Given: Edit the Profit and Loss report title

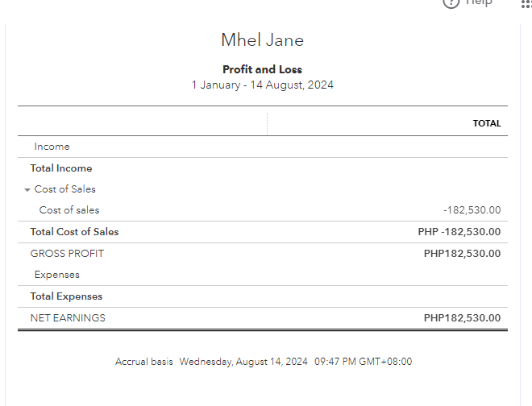Looking at the screenshot, I should click(263, 69).
